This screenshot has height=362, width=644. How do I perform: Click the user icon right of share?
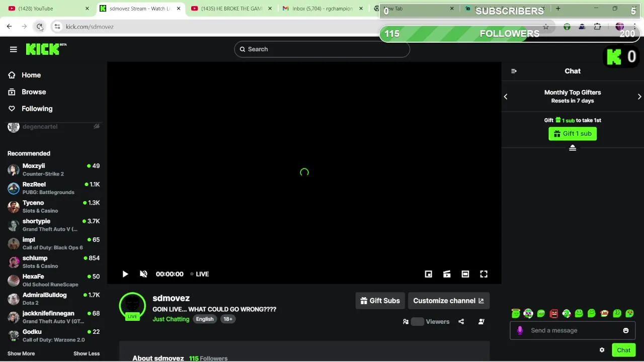481,322
